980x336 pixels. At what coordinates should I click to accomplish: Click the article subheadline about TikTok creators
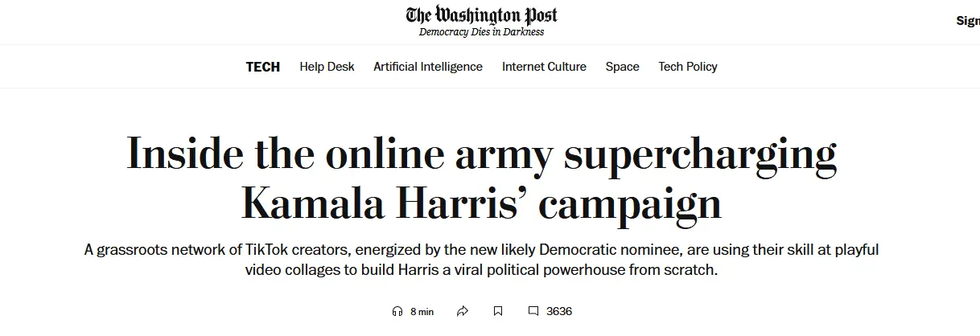(x=481, y=260)
